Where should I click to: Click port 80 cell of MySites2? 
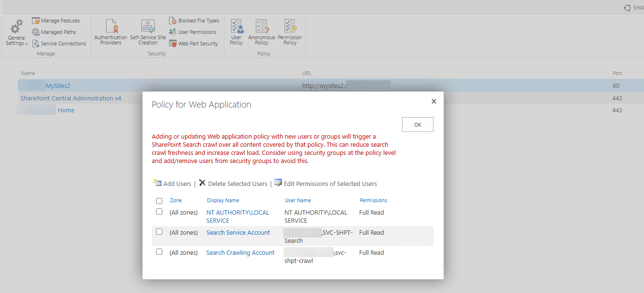tap(616, 86)
